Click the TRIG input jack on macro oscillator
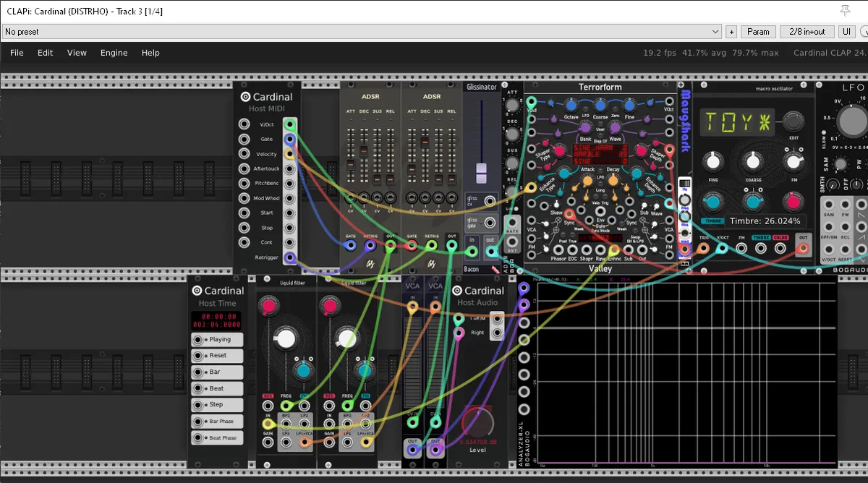Image resolution: width=868 pixels, height=483 pixels. pyautogui.click(x=704, y=248)
